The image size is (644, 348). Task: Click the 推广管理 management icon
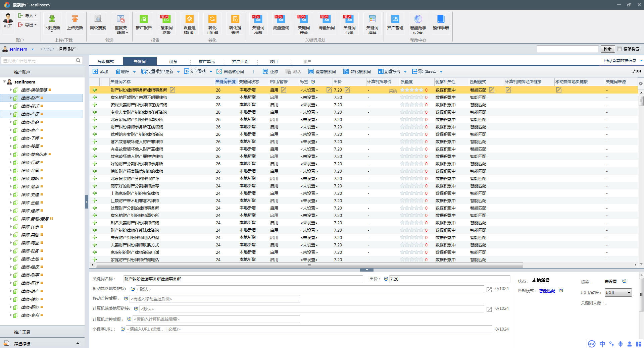pyautogui.click(x=395, y=19)
